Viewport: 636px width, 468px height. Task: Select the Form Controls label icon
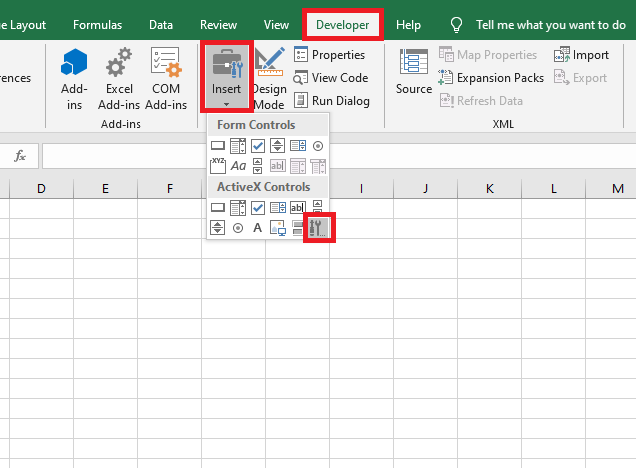pos(238,166)
